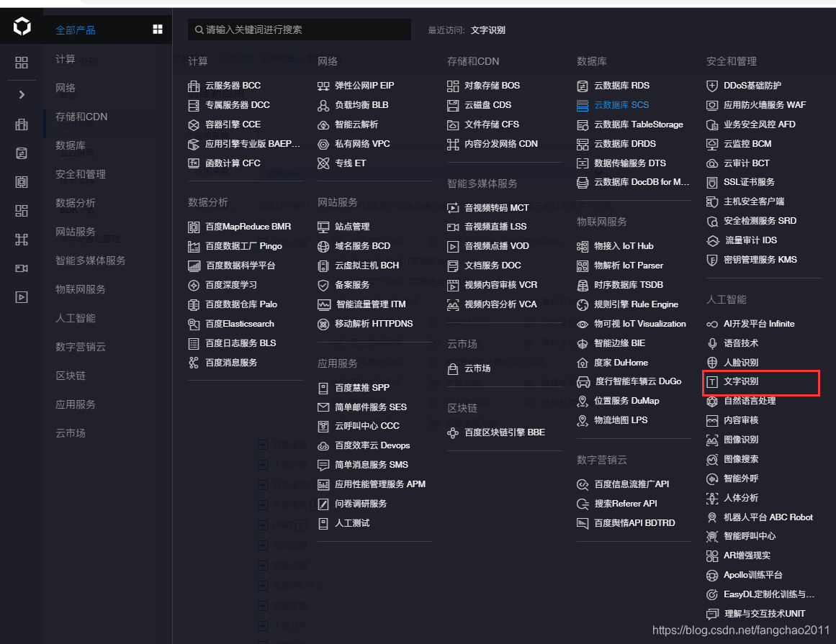
Task: Click the 弹性公网IP EIP icon
Action: [x=323, y=86]
